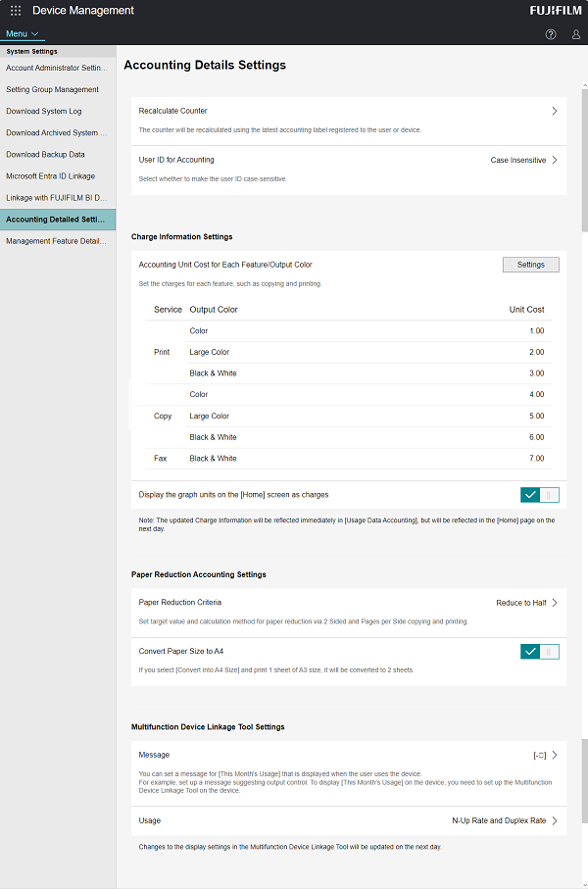Click the Print Large Color cost 2.00

tap(536, 352)
